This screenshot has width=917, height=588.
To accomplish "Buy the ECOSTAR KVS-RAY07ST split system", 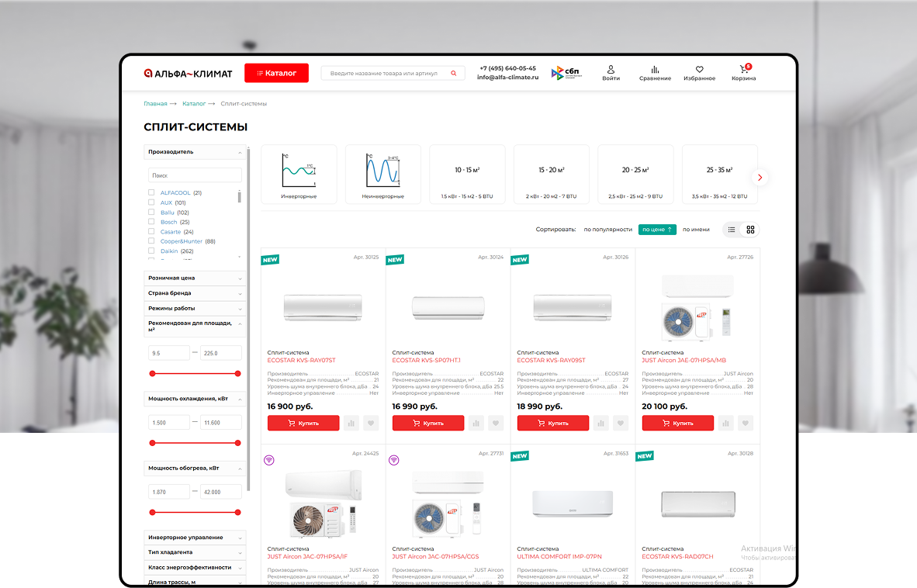I will click(303, 424).
